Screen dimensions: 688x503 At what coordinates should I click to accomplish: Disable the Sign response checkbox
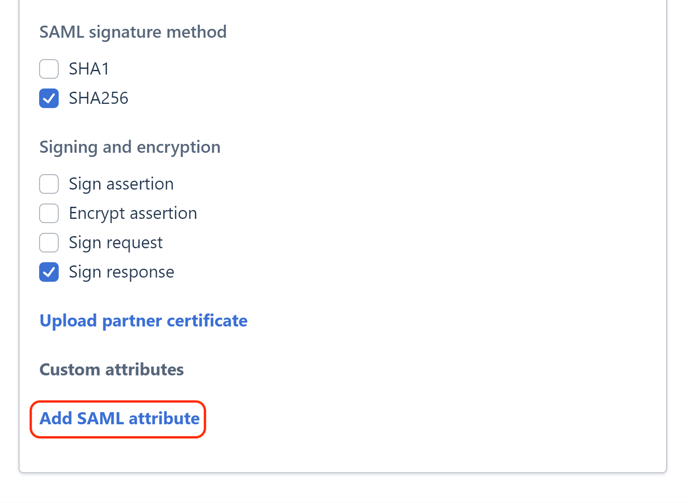tap(49, 272)
